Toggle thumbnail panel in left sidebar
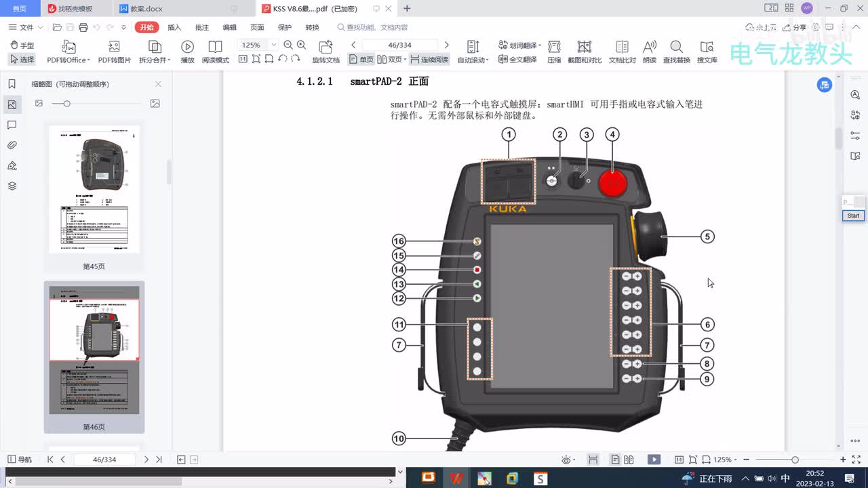The width and height of the screenshot is (868, 488). click(12, 104)
